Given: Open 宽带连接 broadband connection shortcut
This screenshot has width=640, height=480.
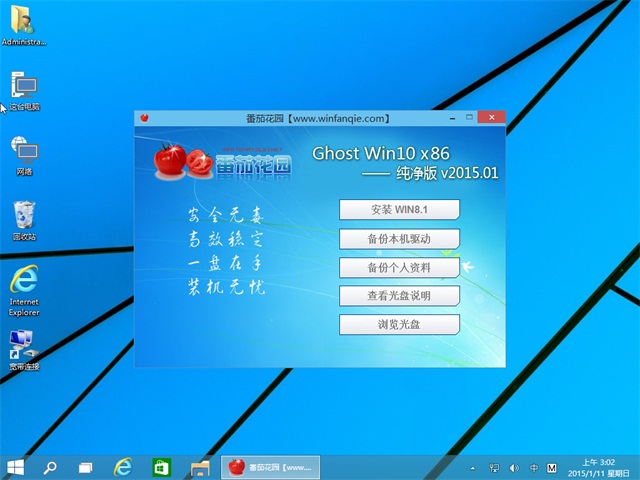Looking at the screenshot, I should [24, 346].
